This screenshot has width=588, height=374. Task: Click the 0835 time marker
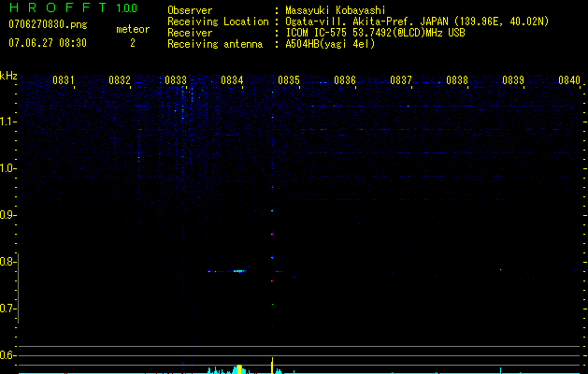coord(289,80)
